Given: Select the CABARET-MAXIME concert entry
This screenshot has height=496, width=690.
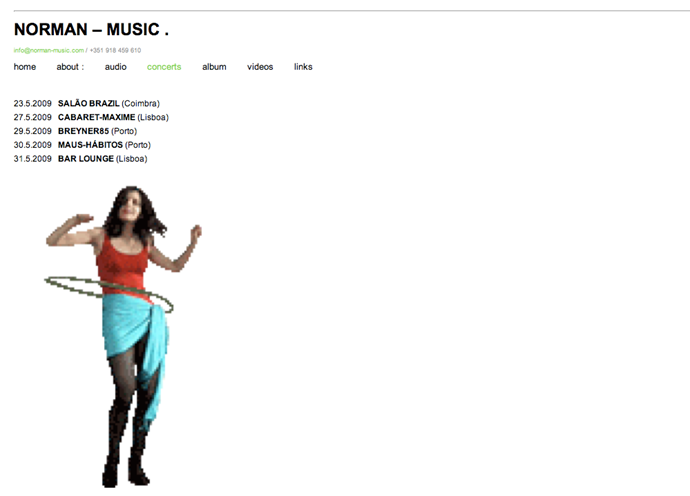Looking at the screenshot, I should [x=96, y=117].
